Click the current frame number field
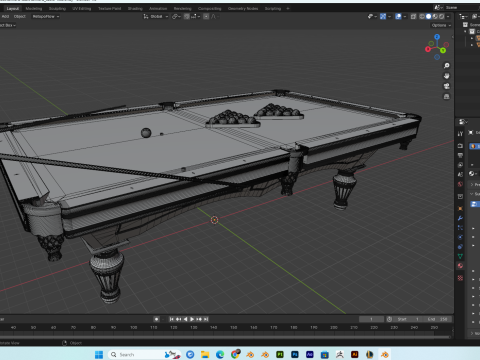The image size is (480, 360). click(371, 319)
